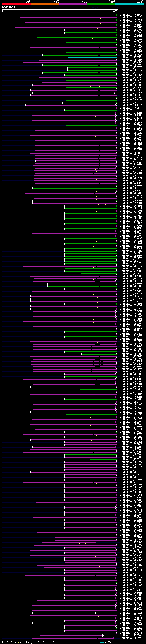Click hit label UniRef100_A5BWH6
Screen dimensions: 146x644
click(x=131, y=27)
